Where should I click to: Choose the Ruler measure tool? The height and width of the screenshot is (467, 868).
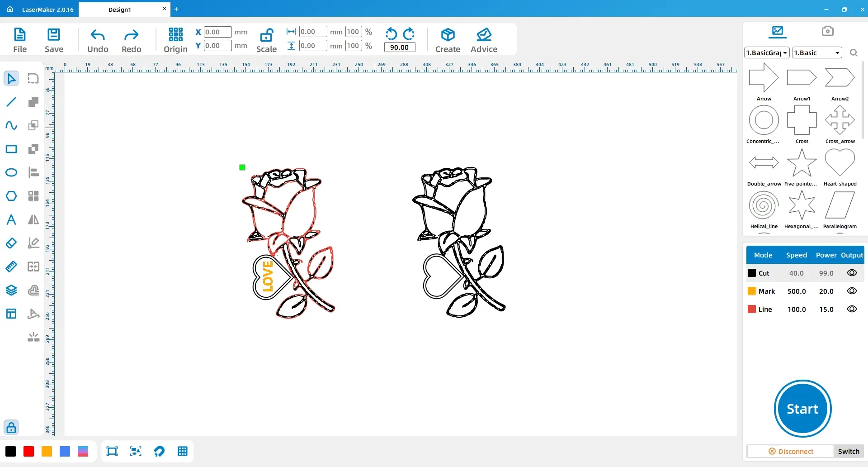tap(11, 267)
